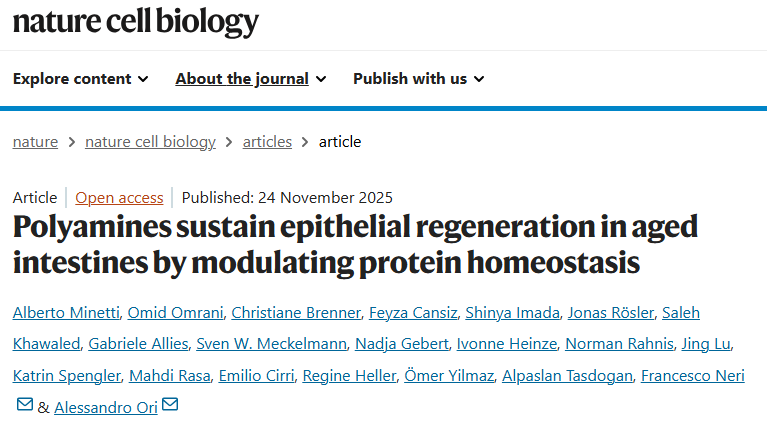Select author Omid Omrani

tap(176, 313)
